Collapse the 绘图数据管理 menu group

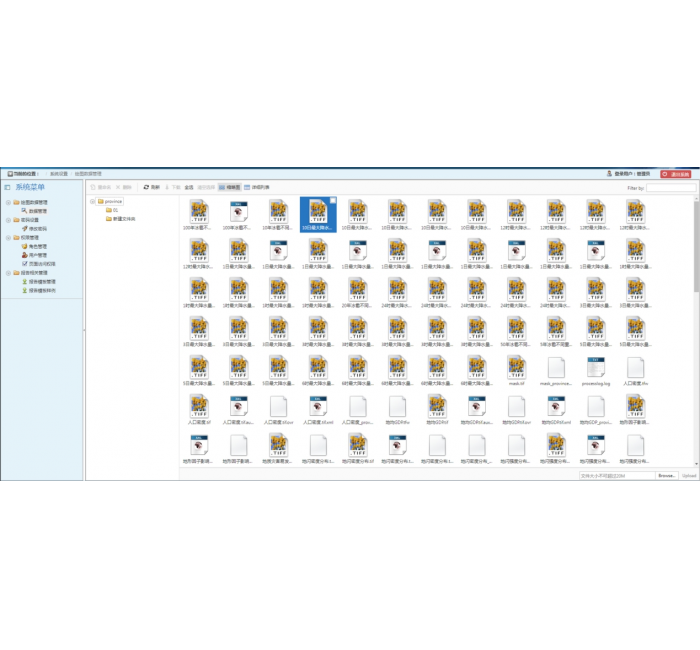pyautogui.click(x=9, y=203)
